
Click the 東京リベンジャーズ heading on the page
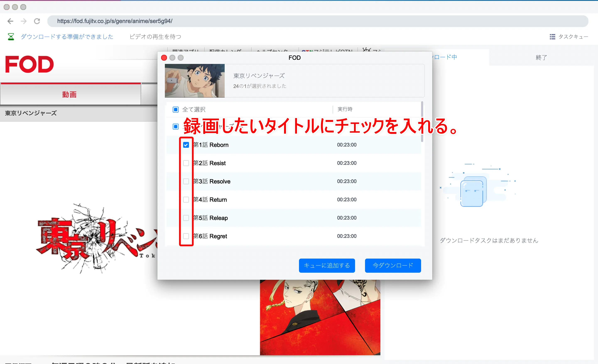[x=31, y=113]
